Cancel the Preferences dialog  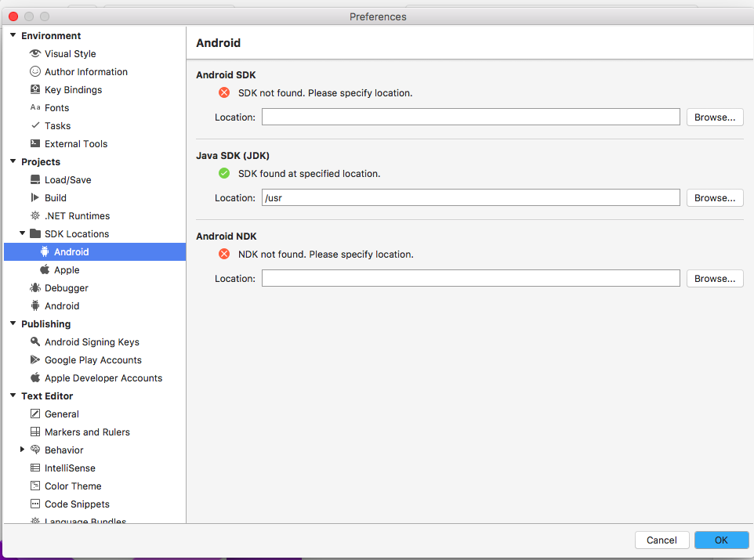[x=662, y=540]
